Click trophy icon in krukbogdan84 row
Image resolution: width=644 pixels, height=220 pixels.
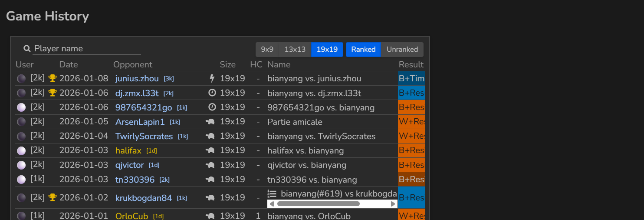(53, 197)
